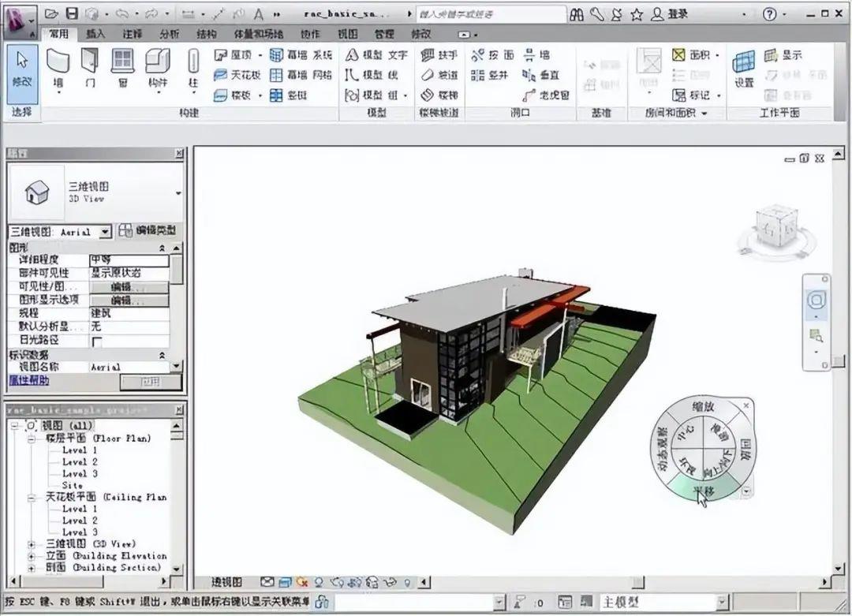The height and width of the screenshot is (616, 852).
Task: Activate the 扶手 (Railing) tool
Action: (x=439, y=55)
